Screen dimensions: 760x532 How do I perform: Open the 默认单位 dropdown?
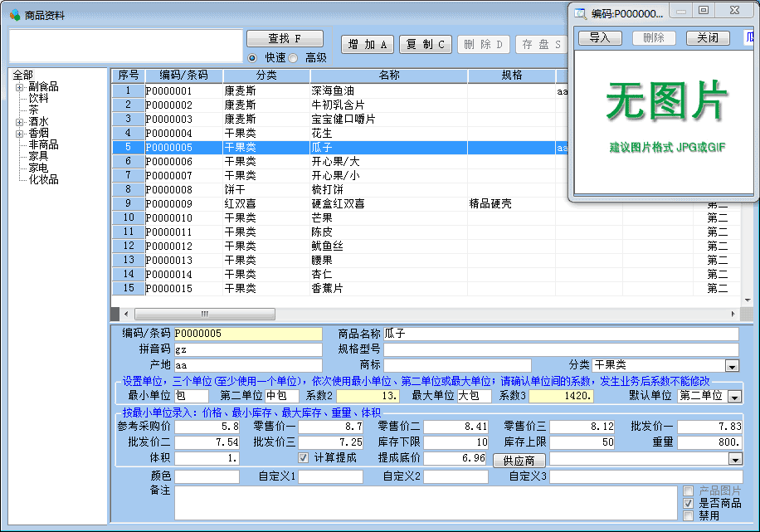(x=733, y=397)
